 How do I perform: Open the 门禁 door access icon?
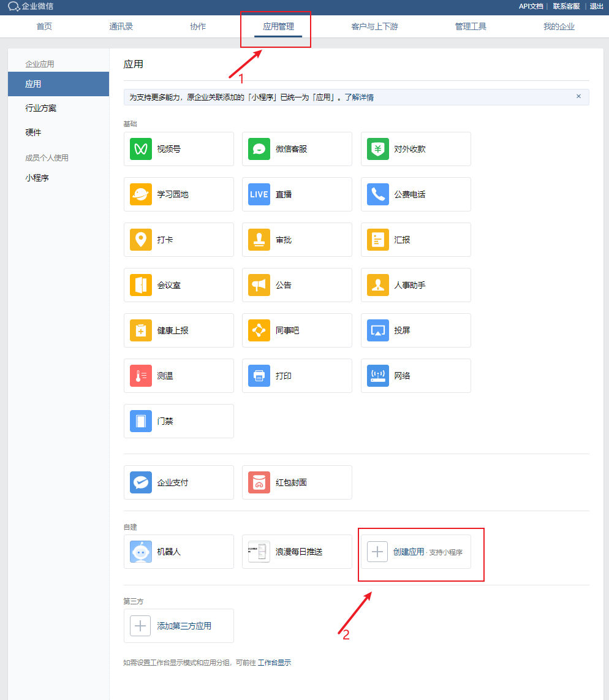coord(141,421)
